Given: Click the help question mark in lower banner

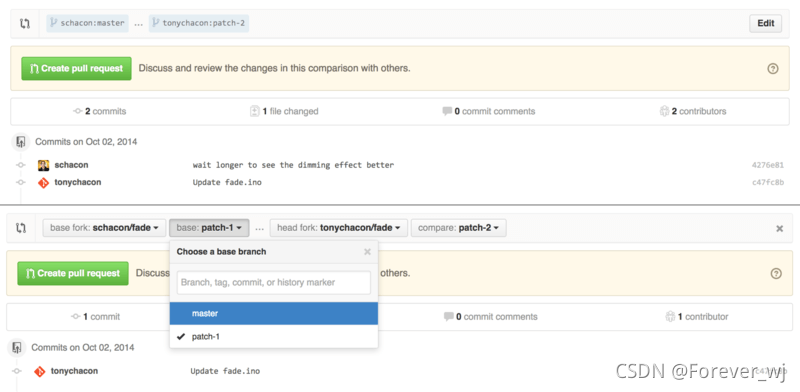Looking at the screenshot, I should tap(776, 274).
